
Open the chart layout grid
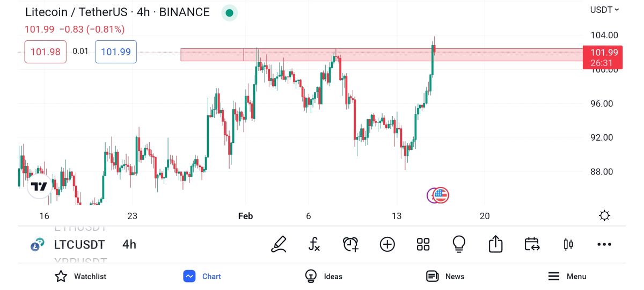[423, 244]
